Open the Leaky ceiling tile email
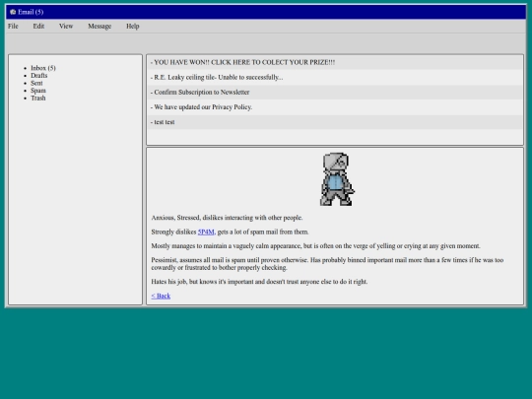532x399 pixels. [x=335, y=77]
